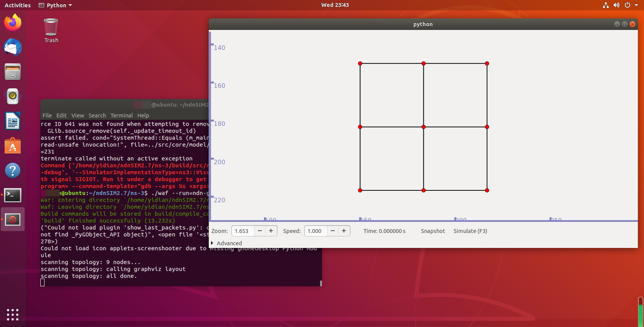Select the center topology node
The height and width of the screenshot is (327, 644).
pos(424,127)
